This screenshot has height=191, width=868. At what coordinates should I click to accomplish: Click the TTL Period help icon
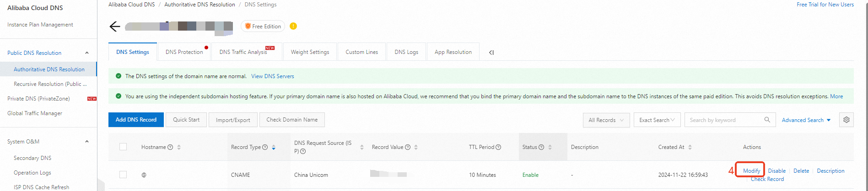(x=498, y=147)
